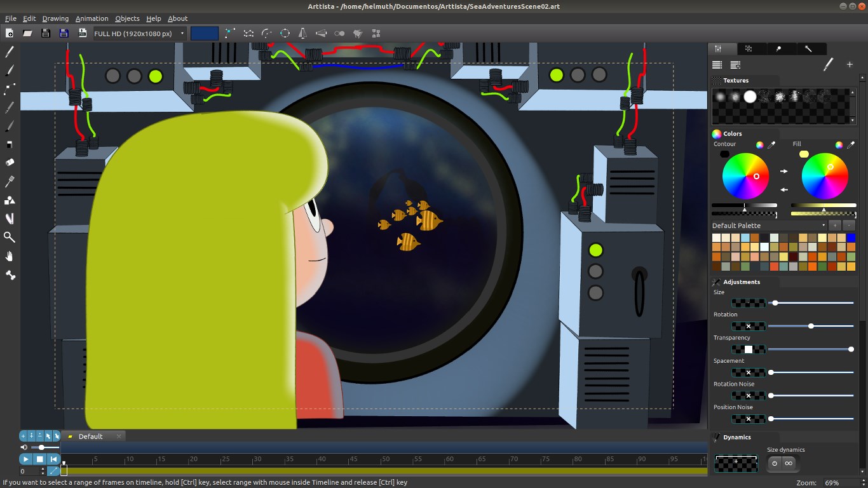Pick the yellow Fill color swatch

pos(803,154)
